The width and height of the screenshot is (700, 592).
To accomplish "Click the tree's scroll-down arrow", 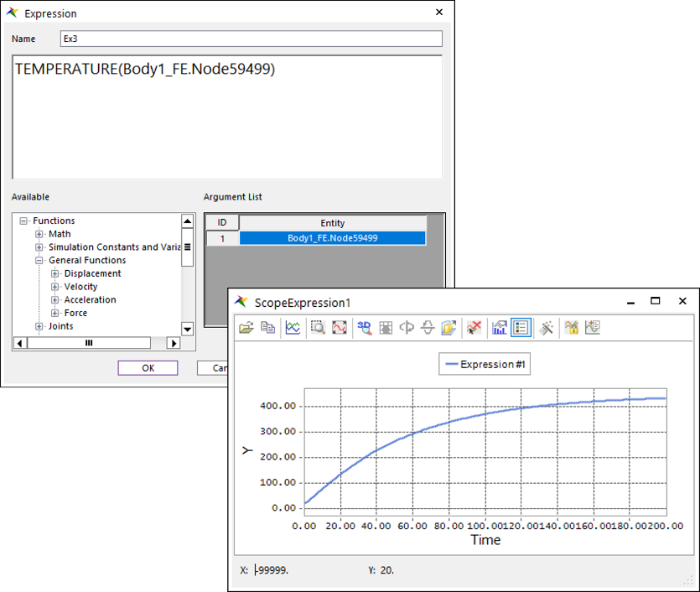I will click(x=188, y=330).
